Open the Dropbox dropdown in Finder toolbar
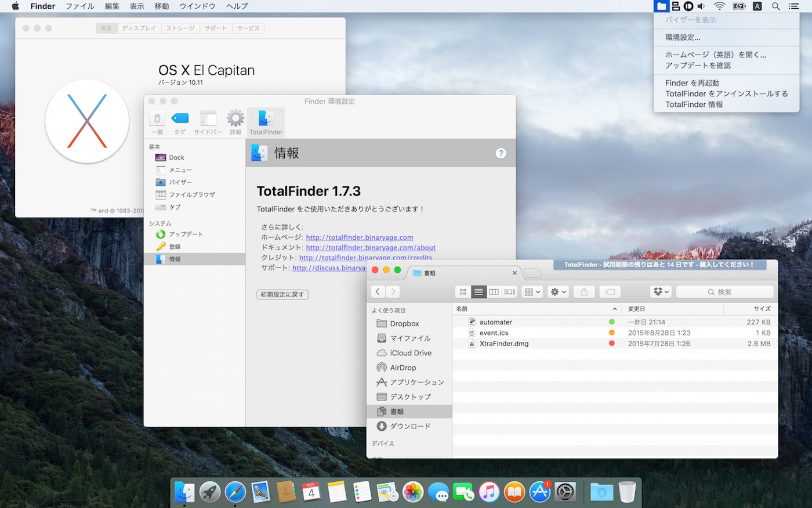This screenshot has width=812, height=508. pos(661,291)
